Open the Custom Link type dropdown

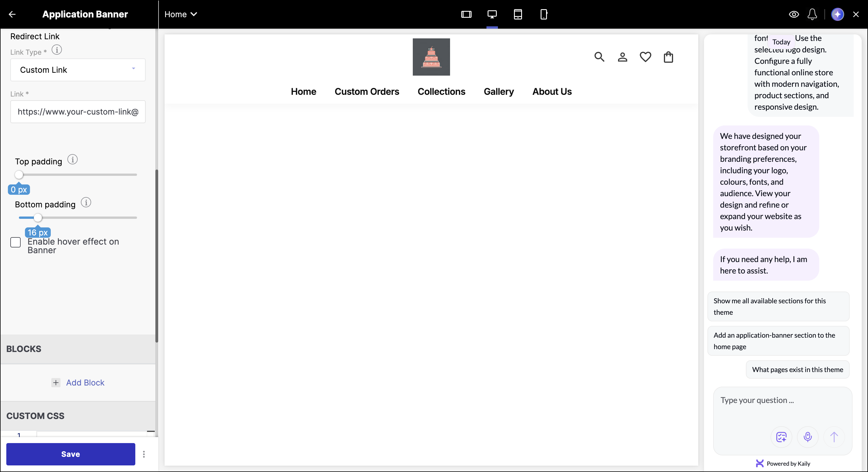(x=77, y=70)
